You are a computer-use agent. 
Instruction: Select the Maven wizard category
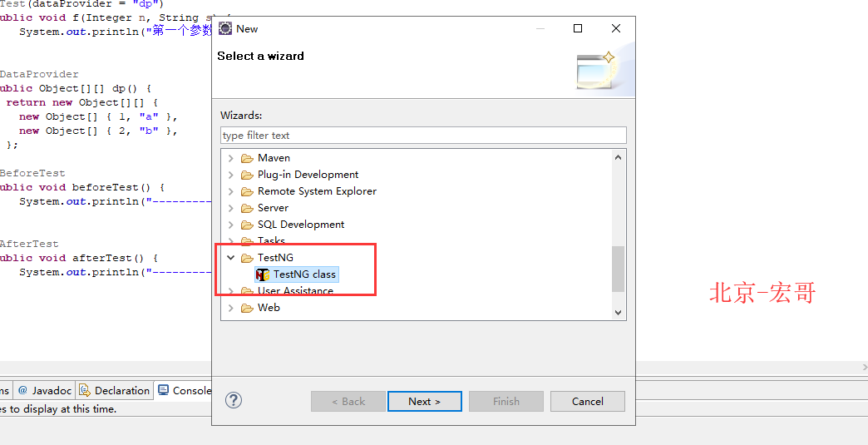tap(274, 158)
